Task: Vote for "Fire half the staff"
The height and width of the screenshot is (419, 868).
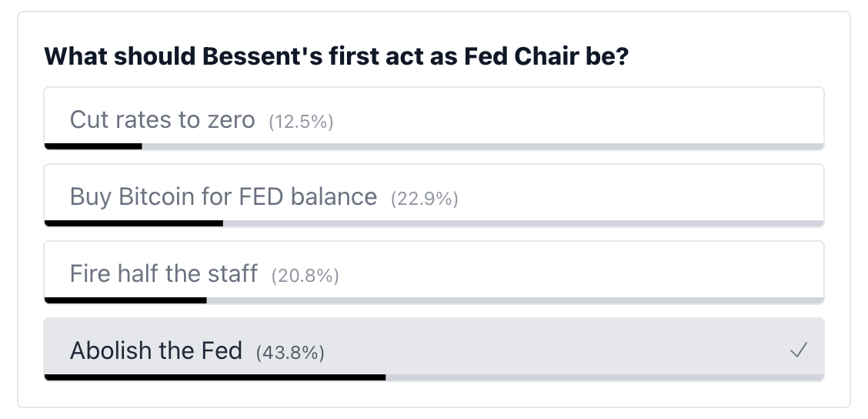Action: pyautogui.click(x=163, y=274)
